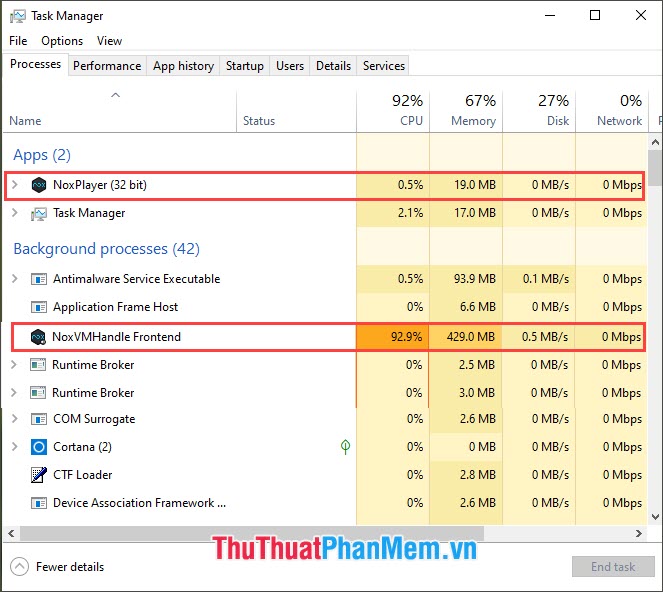The image size is (663, 592).
Task: Maximize the Task Manager window
Action: pyautogui.click(x=595, y=16)
